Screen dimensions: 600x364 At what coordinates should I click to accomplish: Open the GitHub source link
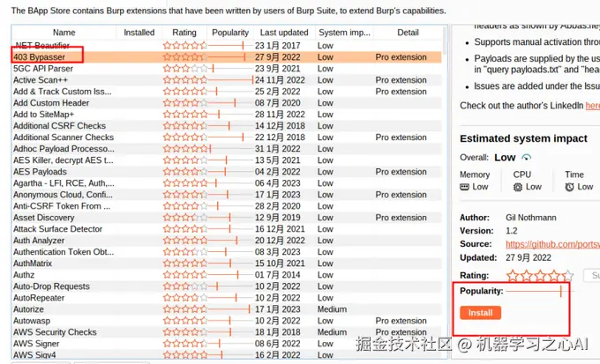(x=552, y=244)
